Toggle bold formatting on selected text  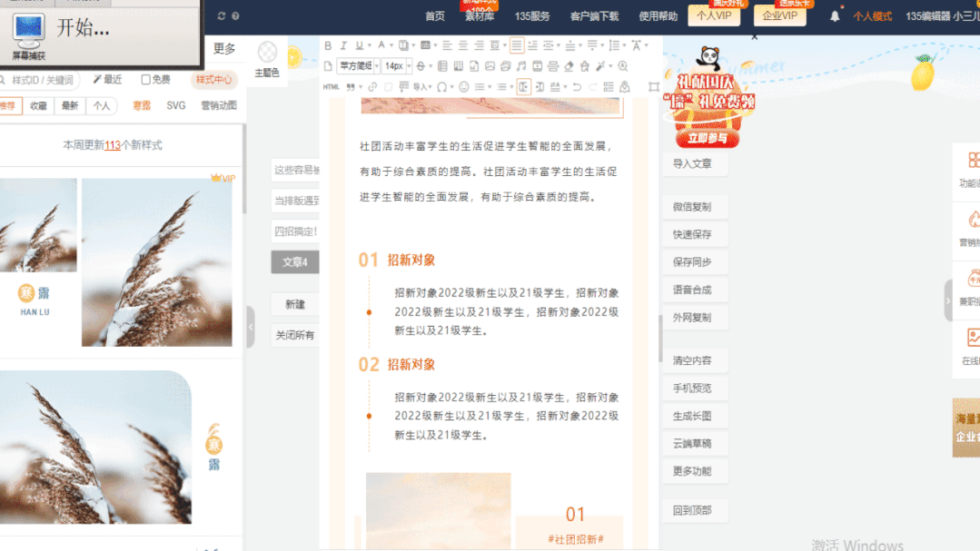tap(327, 45)
